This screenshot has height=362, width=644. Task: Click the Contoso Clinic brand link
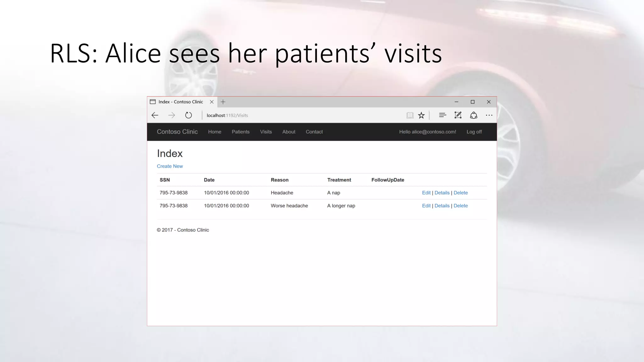177,132
